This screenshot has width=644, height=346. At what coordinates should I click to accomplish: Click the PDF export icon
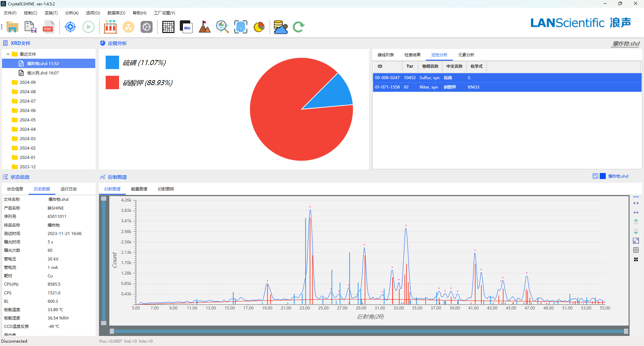click(x=48, y=27)
